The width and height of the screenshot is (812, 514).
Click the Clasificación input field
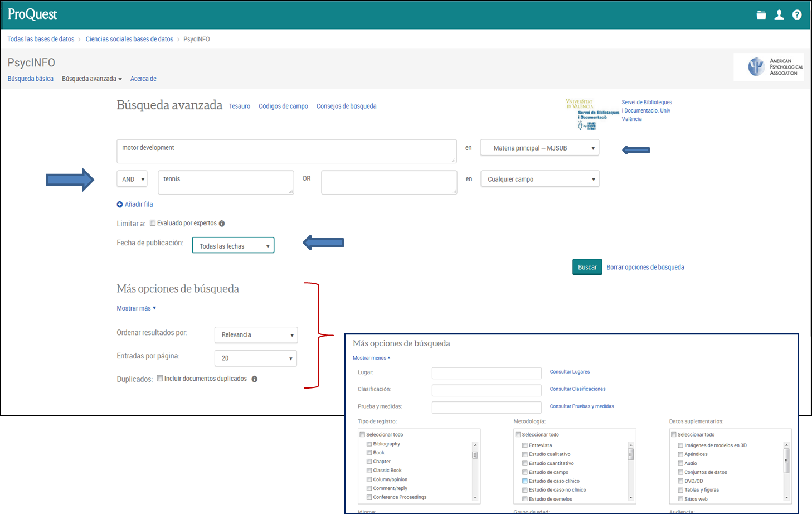click(x=487, y=390)
